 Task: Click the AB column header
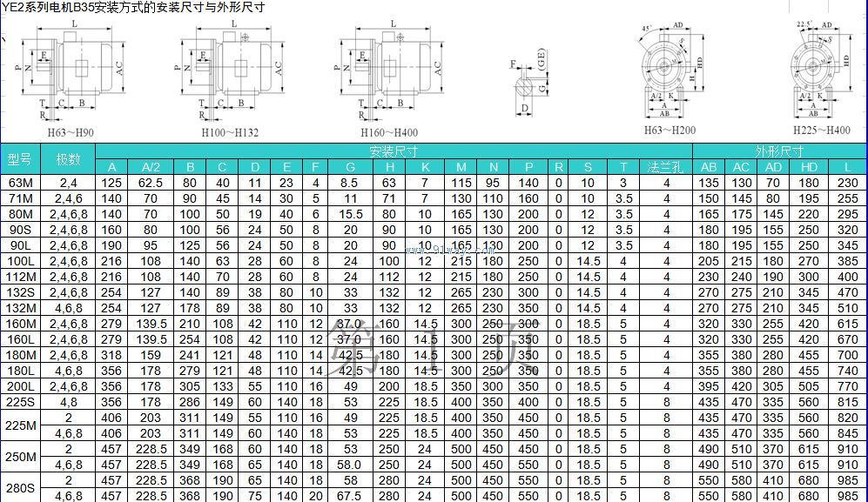tap(710, 167)
